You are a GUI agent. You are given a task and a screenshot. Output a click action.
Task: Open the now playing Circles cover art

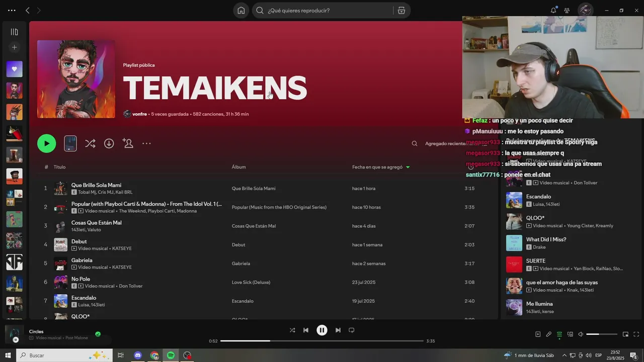14,334
